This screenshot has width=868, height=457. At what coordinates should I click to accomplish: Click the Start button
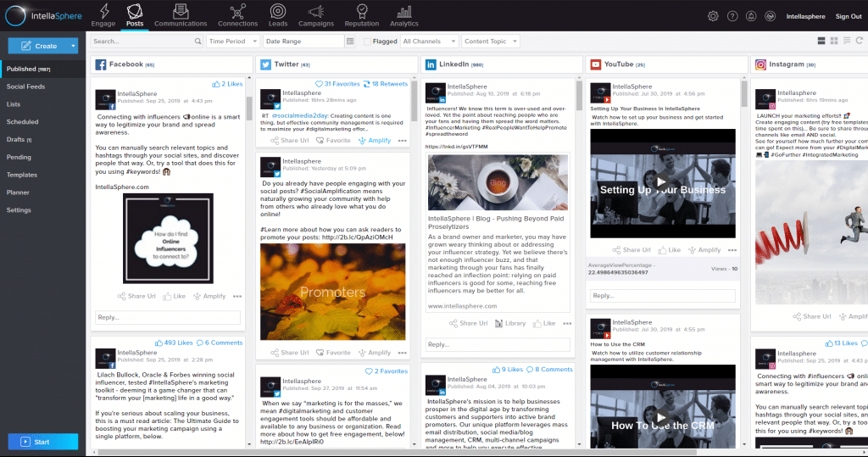(42, 442)
